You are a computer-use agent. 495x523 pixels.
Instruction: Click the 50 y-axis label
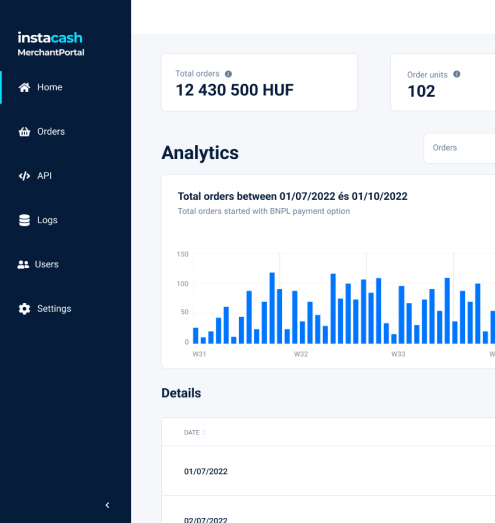pos(184,312)
